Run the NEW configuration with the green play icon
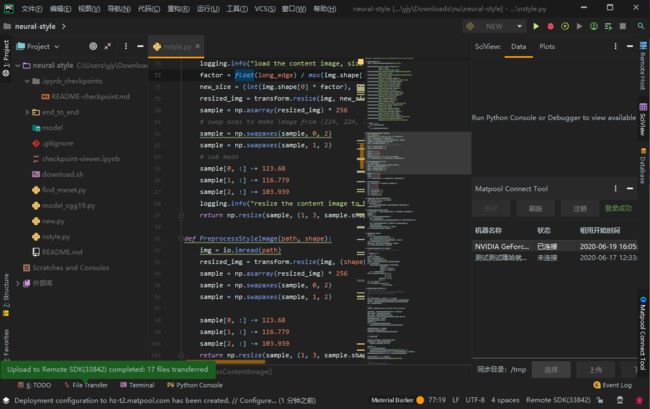Screen dimensions: 650x409 pyautogui.click(x=536, y=27)
